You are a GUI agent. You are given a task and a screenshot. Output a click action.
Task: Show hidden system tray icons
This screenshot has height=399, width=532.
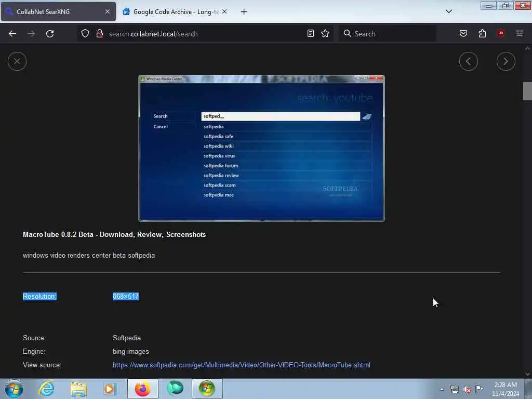(x=442, y=390)
